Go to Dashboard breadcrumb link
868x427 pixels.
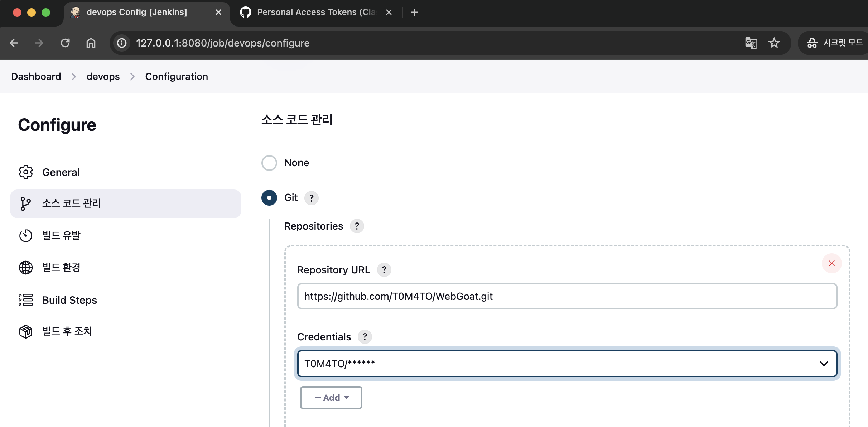click(x=36, y=76)
